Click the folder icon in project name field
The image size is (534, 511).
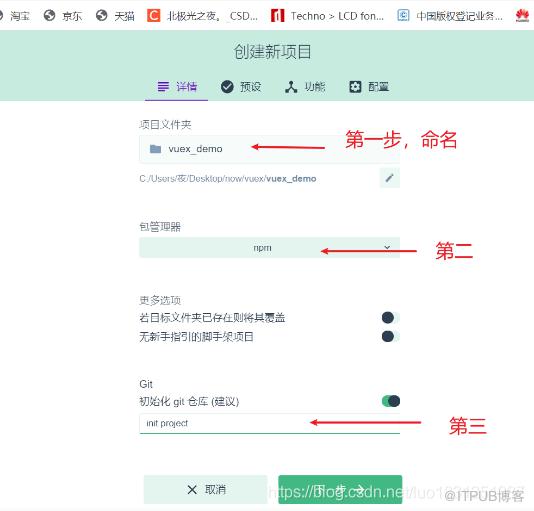pos(156,149)
